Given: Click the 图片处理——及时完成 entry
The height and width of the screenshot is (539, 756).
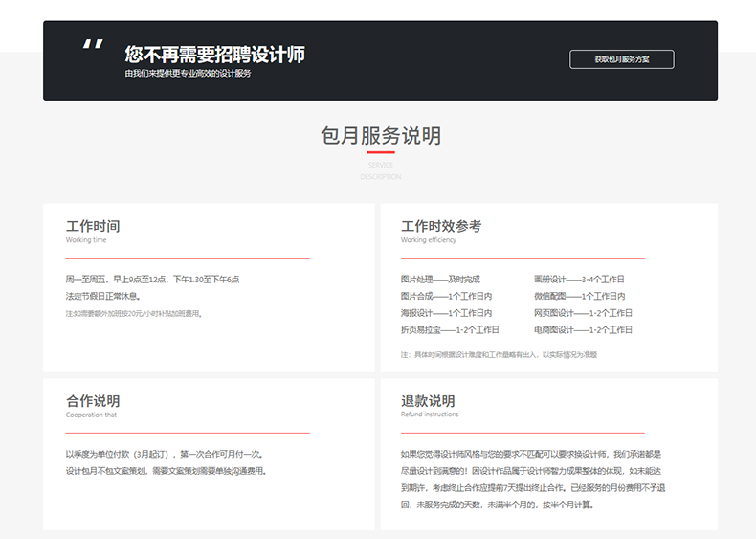Looking at the screenshot, I should [x=440, y=280].
